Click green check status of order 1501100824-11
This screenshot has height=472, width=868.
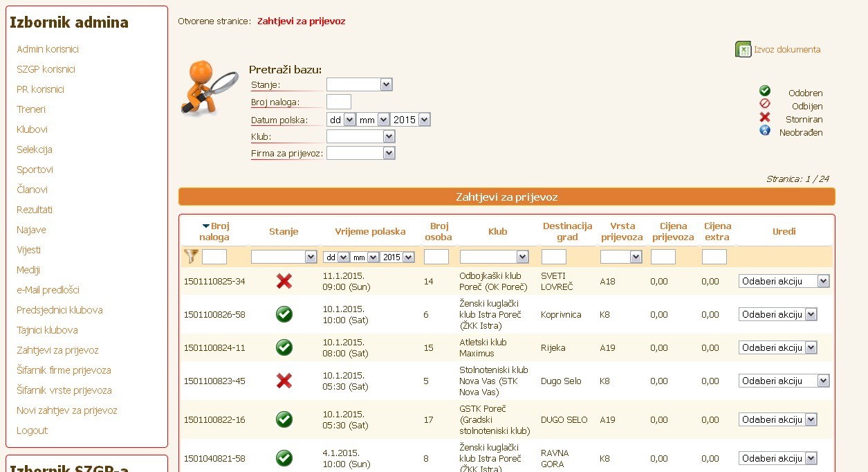(284, 347)
